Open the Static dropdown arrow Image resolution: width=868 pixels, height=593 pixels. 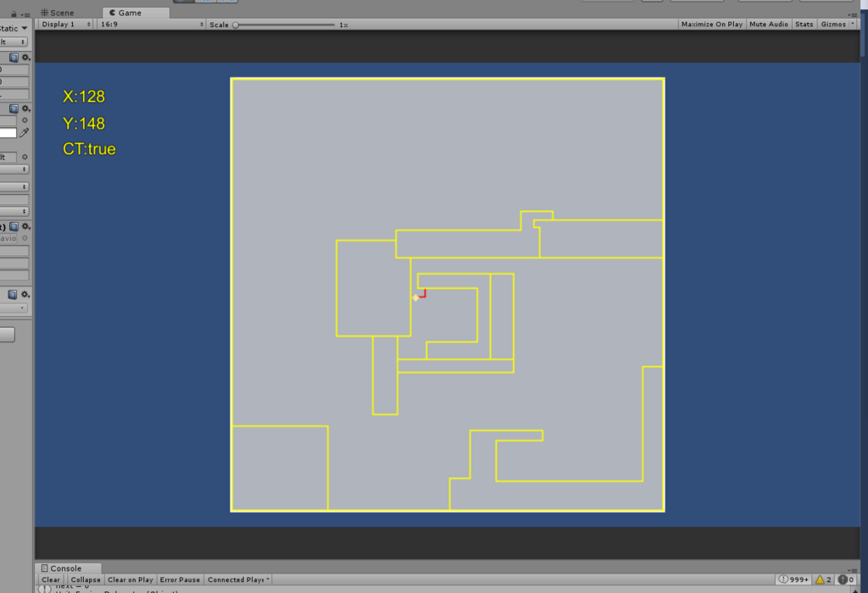[25, 28]
